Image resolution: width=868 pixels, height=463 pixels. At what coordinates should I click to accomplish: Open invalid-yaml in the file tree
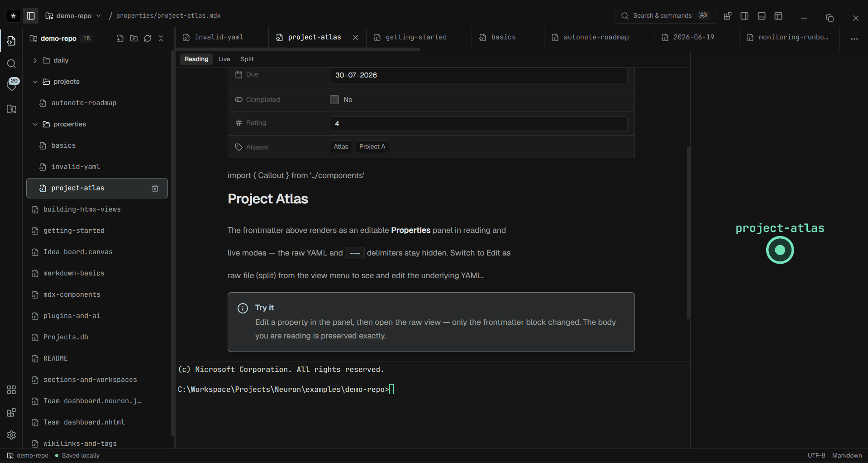coord(97,167)
